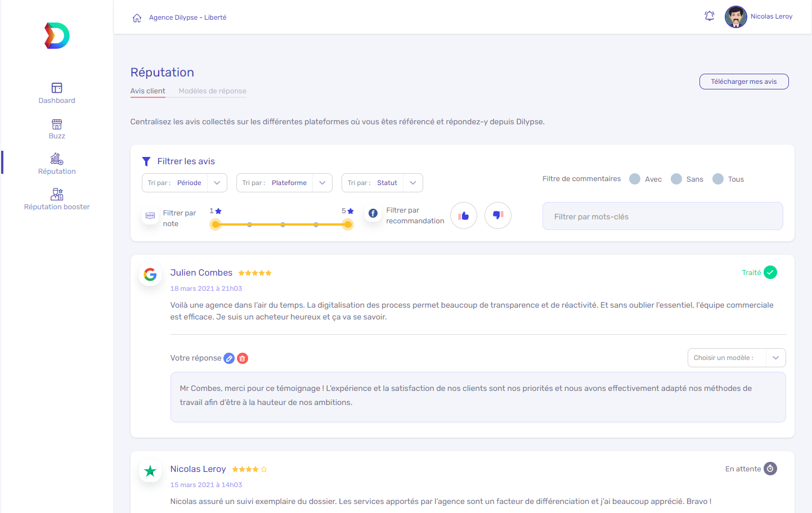812x513 pixels.
Task: Click the thumbs down recommendation filter
Action: coord(497,215)
